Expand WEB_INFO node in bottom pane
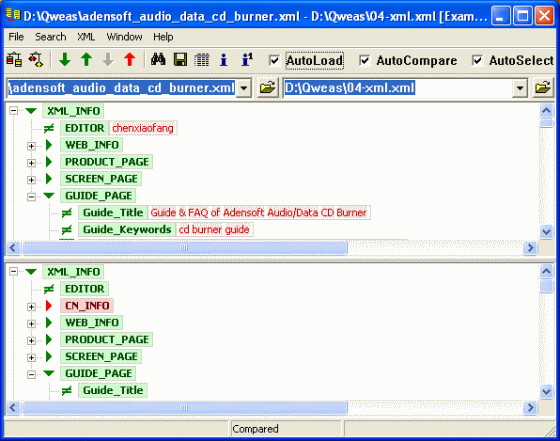 click(31, 324)
